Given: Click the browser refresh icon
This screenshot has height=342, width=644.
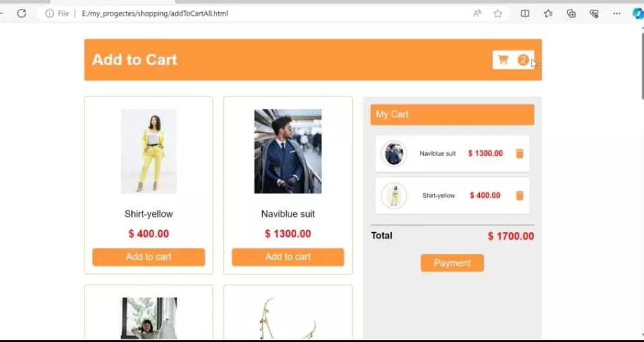Looking at the screenshot, I should coord(21,14).
